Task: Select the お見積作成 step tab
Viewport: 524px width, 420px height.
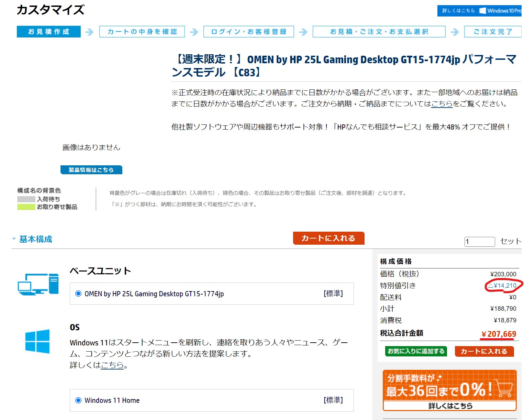Action: 49,32
